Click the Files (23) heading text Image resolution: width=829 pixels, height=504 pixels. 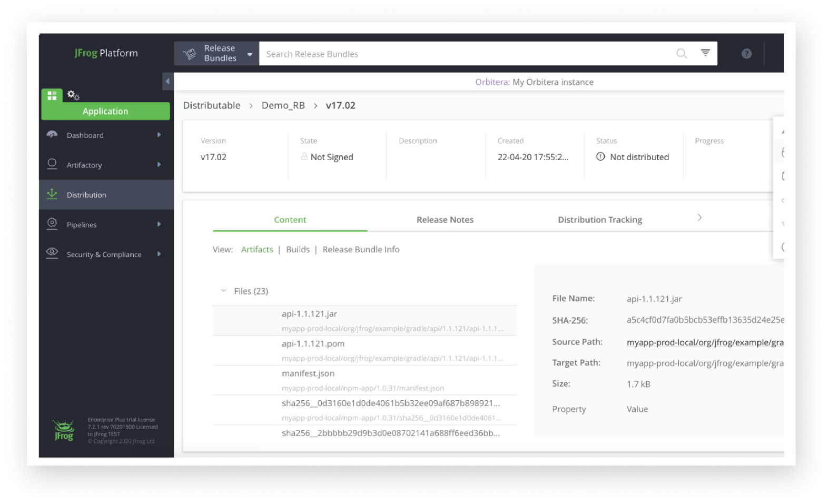click(251, 291)
